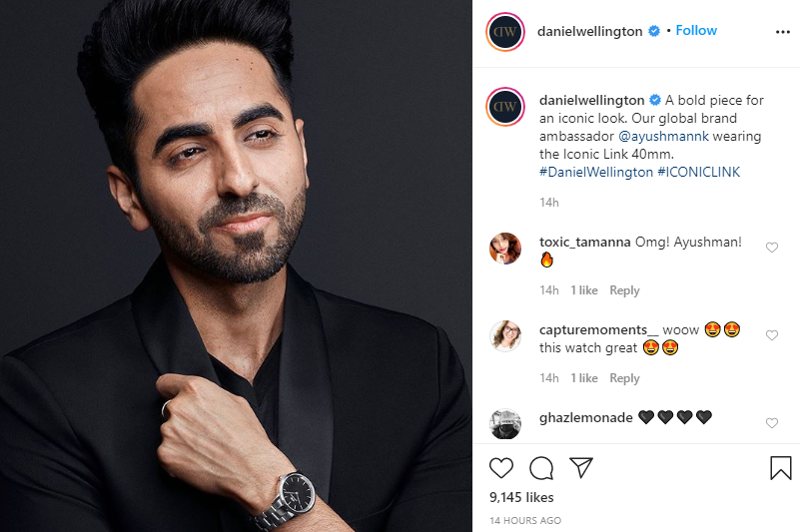This screenshot has width=800, height=532.
Task: Like the post with the heart icon
Action: 501,468
